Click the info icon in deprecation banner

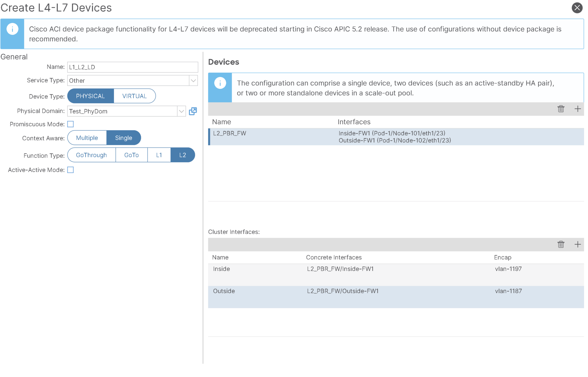[12, 29]
